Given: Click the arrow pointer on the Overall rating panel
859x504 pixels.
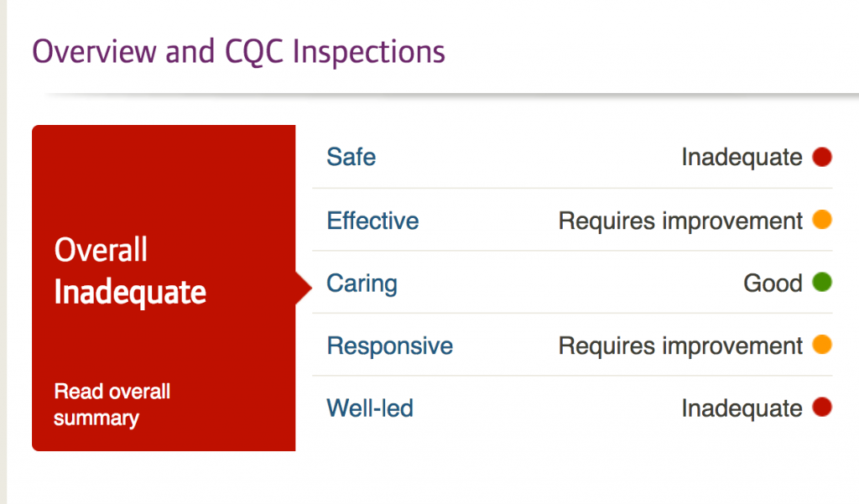Looking at the screenshot, I should [x=304, y=286].
